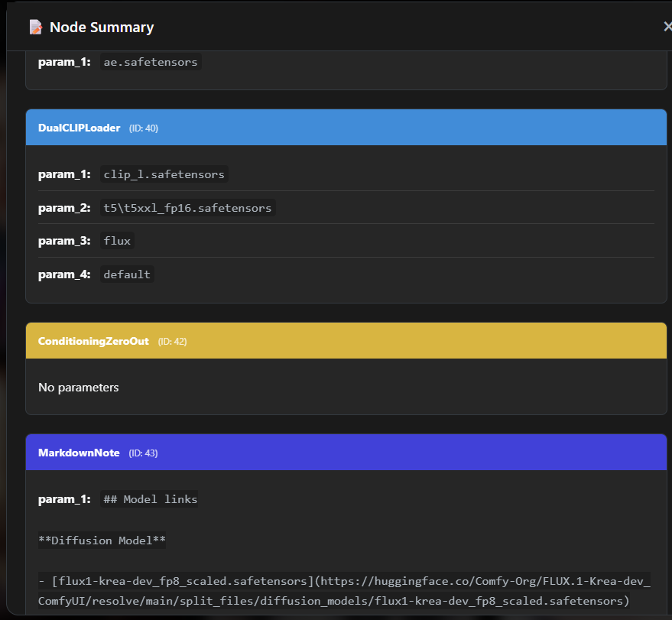Click the flux parameter value chip
672x620 pixels.
(116, 240)
